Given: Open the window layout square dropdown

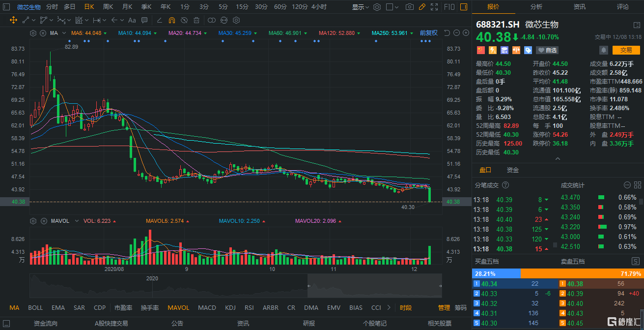Looking at the screenshot, I should point(392,7).
